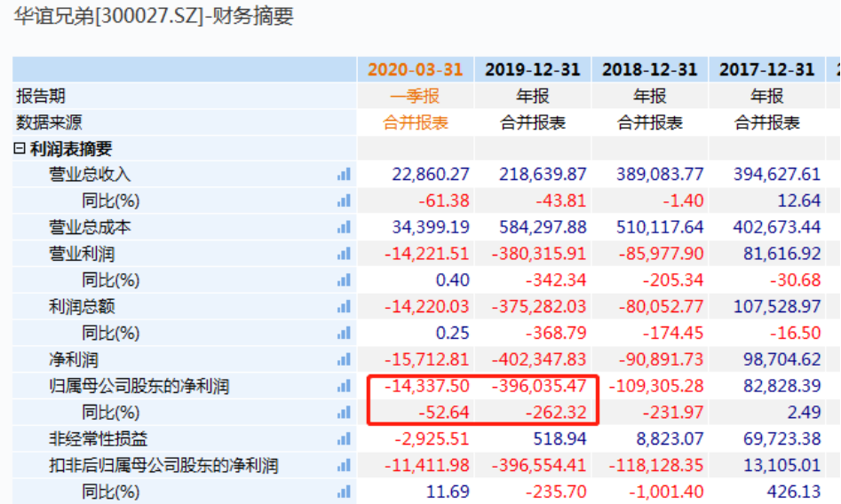Click the value -1,001.40
The height and width of the screenshot is (504, 841).
tap(666, 491)
